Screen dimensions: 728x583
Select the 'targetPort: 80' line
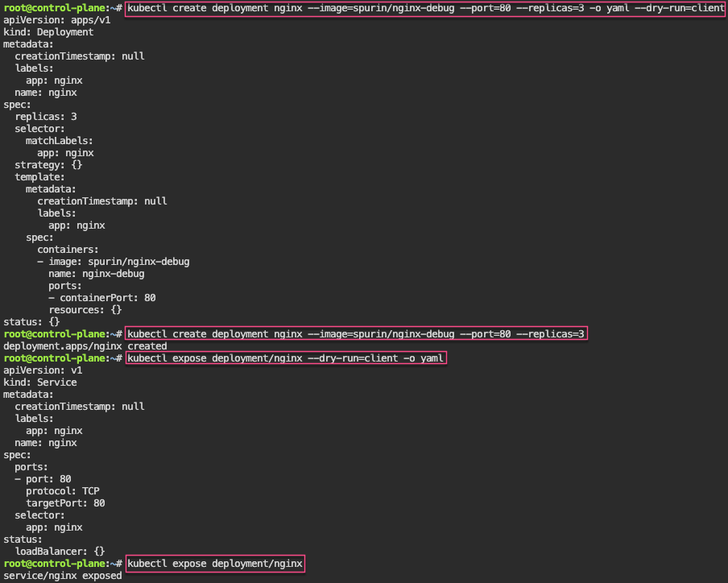point(65,503)
